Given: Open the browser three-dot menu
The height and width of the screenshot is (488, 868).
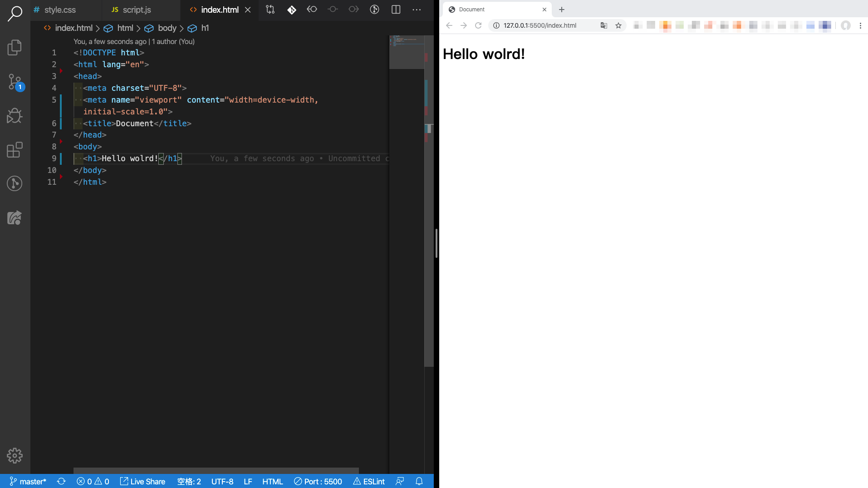Looking at the screenshot, I should 860,25.
